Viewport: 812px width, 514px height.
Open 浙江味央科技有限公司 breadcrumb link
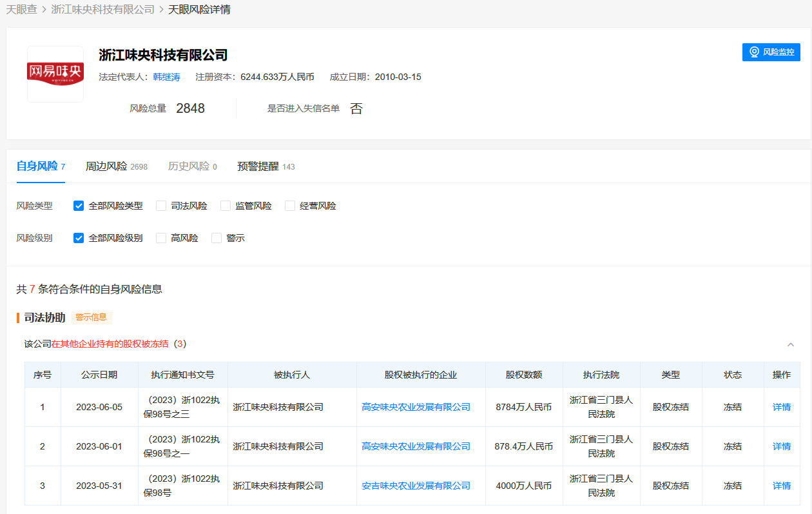pos(103,10)
